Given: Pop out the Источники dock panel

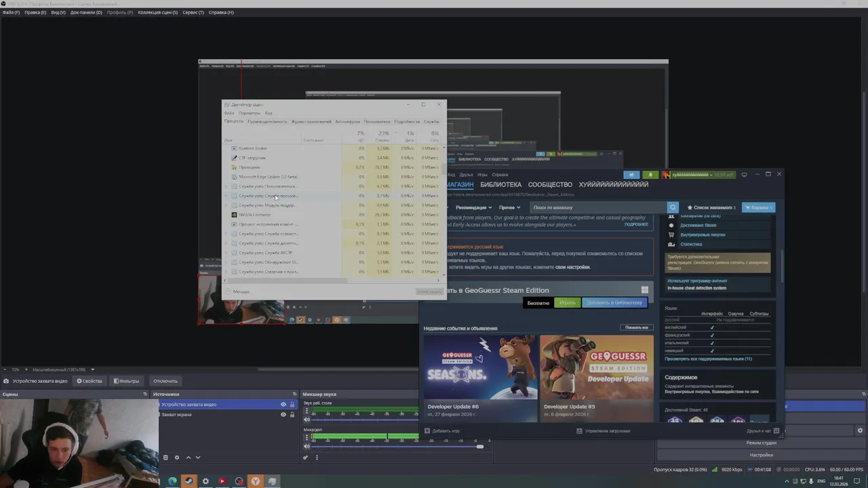Looking at the screenshot, I should pyautogui.click(x=295, y=394).
